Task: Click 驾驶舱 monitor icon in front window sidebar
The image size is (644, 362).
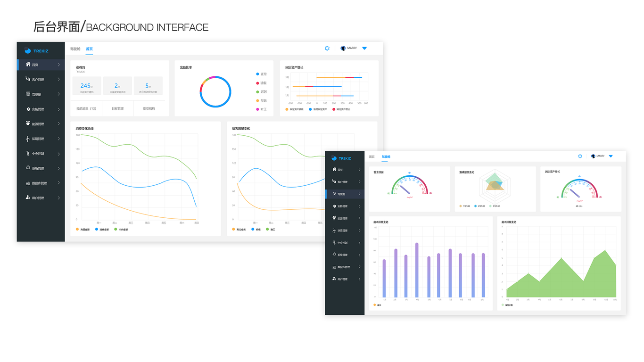Action: coord(334,194)
